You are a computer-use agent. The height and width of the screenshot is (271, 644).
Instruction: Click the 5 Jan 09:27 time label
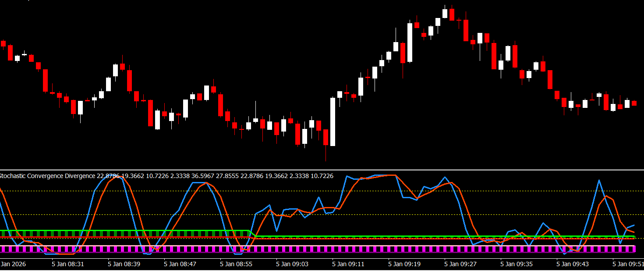460,264
